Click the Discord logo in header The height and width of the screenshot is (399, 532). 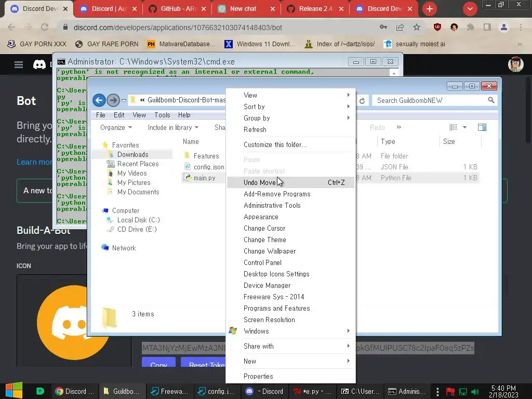click(39, 64)
